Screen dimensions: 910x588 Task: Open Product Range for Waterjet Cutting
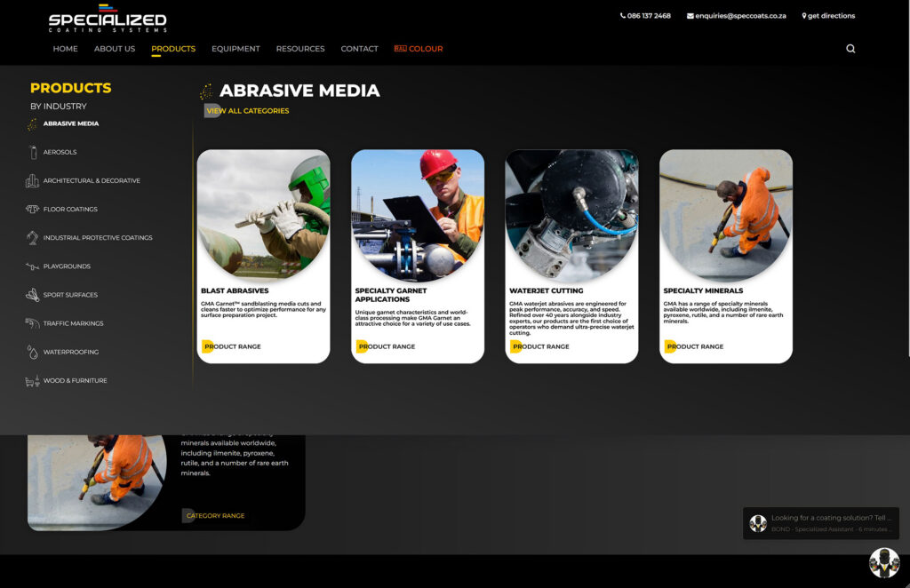(541, 346)
